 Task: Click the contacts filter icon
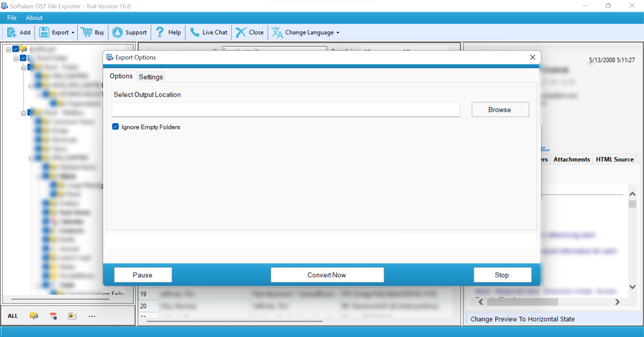tap(72, 316)
